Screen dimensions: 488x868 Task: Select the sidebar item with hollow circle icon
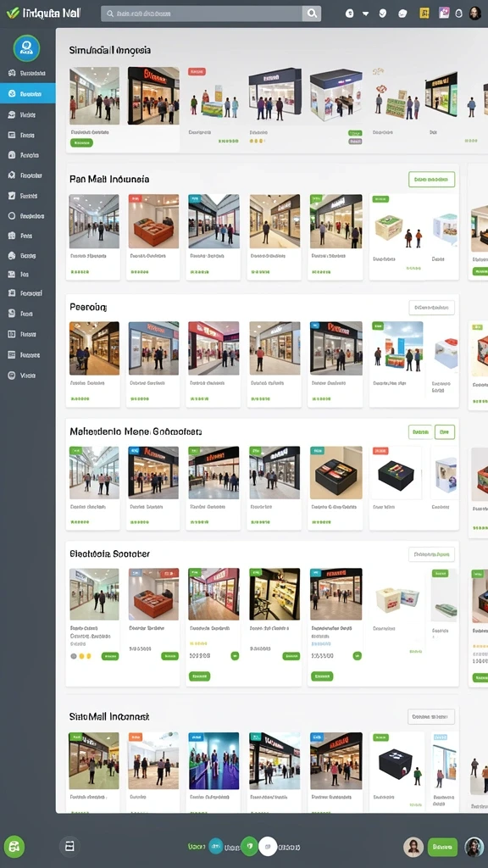26,216
